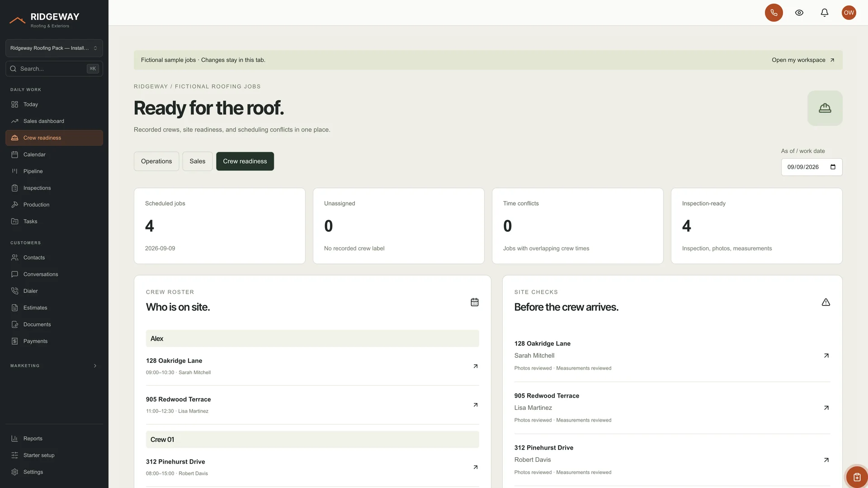The height and width of the screenshot is (488, 868).
Task: Go to Calendar in the sidebar
Action: pyautogui.click(x=54, y=155)
